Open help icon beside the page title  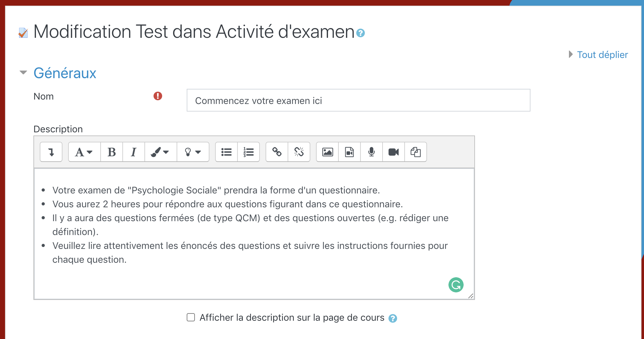pyautogui.click(x=360, y=33)
